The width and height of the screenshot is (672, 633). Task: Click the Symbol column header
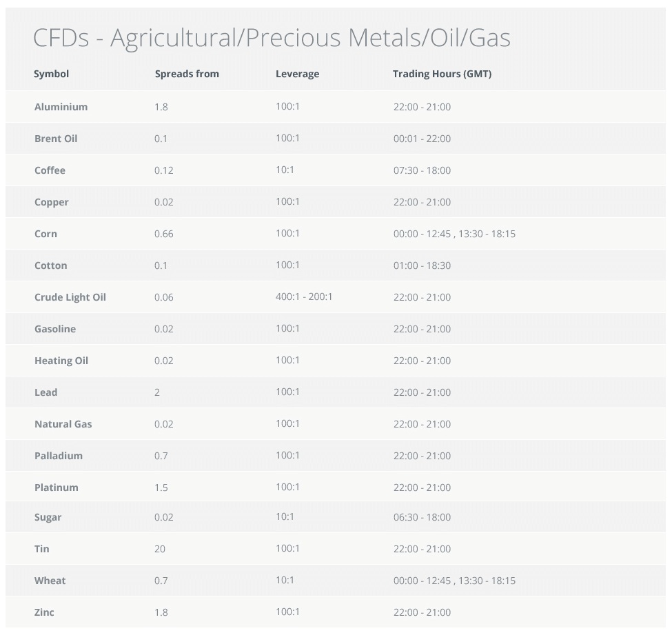(x=52, y=74)
